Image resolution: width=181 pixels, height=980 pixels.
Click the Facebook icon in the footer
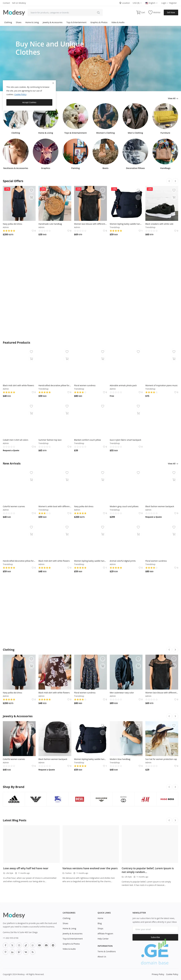click(6, 945)
